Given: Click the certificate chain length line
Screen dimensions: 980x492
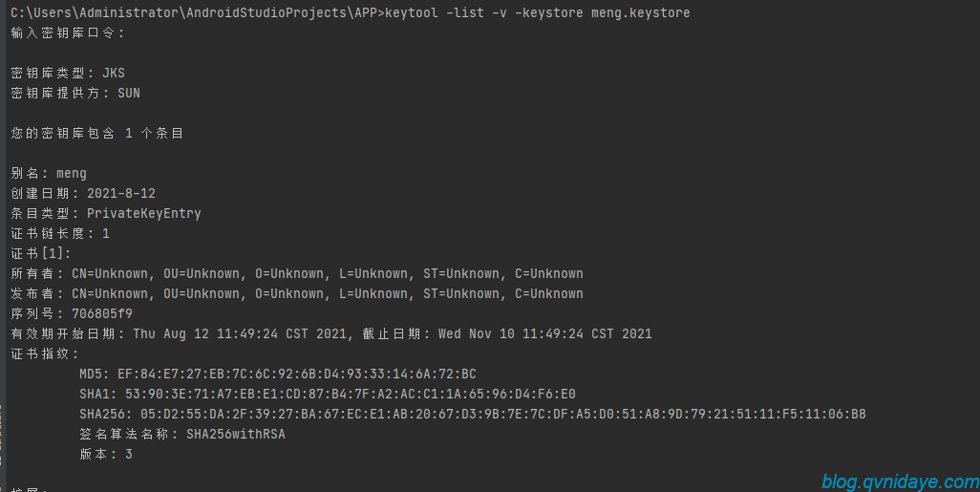Looking at the screenshot, I should (60, 234).
